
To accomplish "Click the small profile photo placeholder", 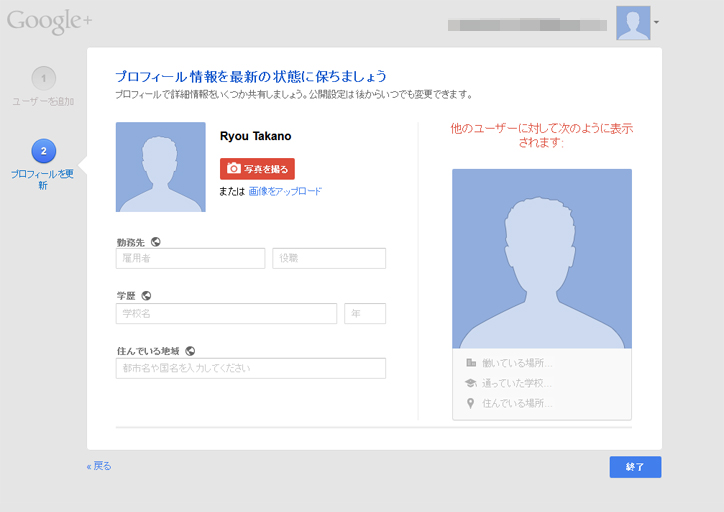I will 161,167.
